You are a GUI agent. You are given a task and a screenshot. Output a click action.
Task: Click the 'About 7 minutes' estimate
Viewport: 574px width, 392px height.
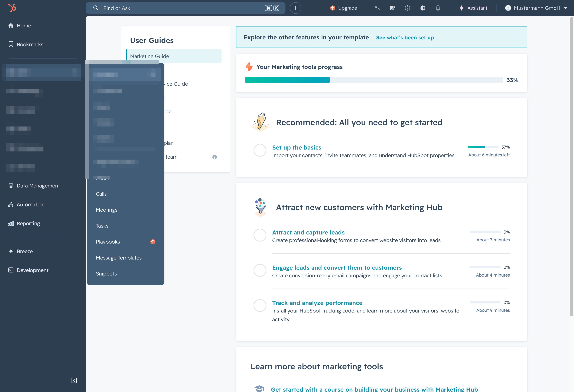point(493,240)
